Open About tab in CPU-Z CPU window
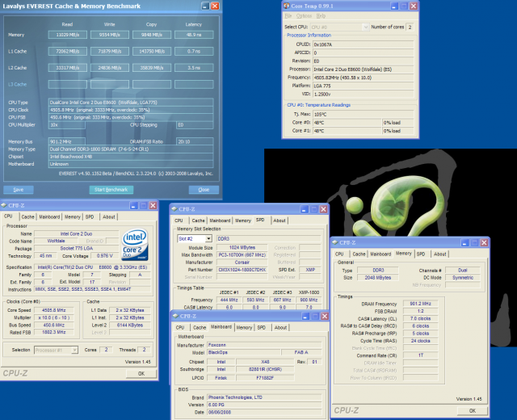Screen dimensions: 517x420 point(109,216)
